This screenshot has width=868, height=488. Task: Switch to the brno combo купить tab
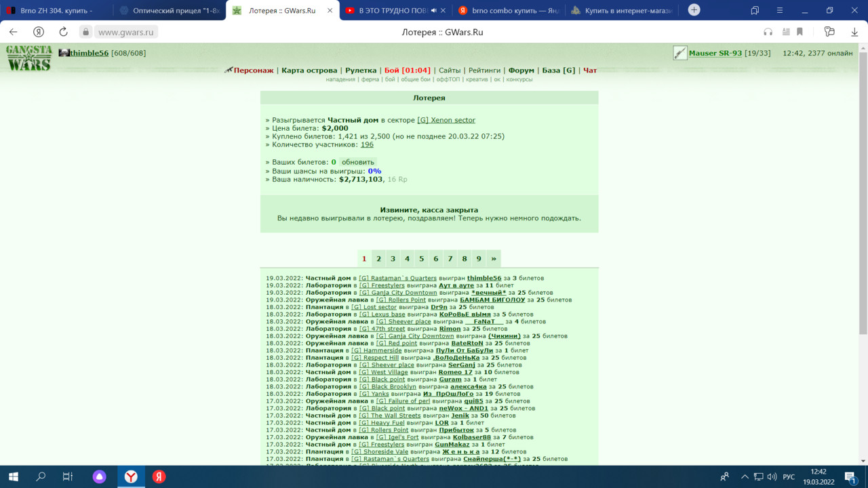coord(509,10)
